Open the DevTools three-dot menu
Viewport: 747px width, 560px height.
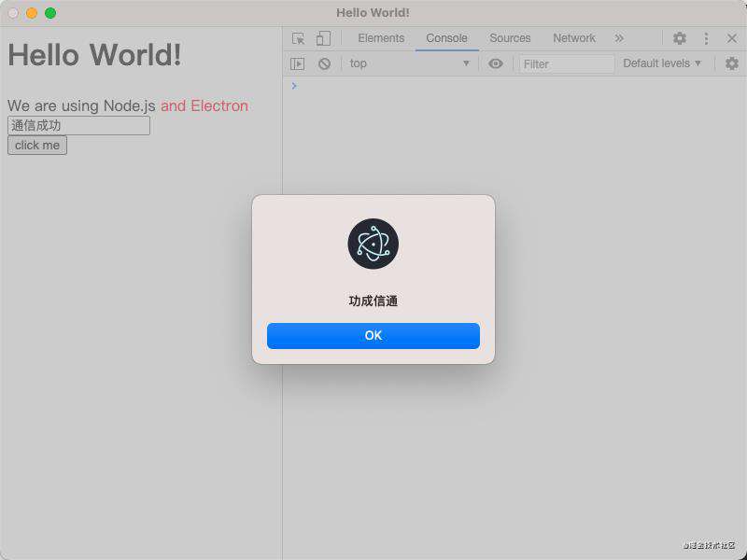[x=706, y=38]
